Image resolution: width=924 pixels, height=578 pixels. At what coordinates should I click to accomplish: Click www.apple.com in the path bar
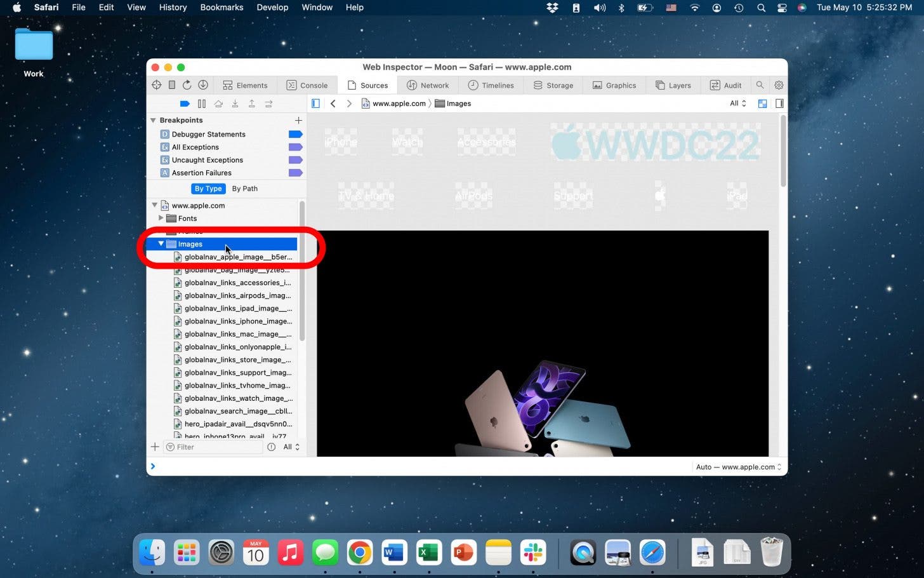click(x=393, y=104)
